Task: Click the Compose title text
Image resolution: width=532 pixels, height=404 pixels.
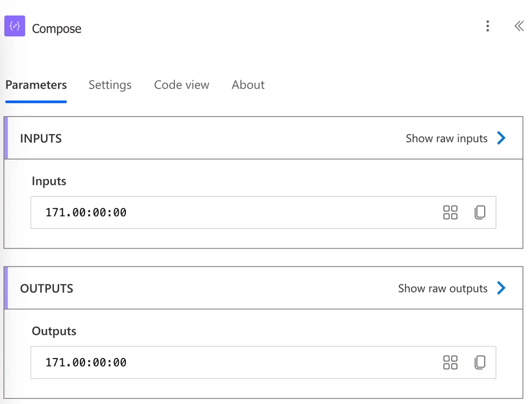Action: tap(57, 29)
